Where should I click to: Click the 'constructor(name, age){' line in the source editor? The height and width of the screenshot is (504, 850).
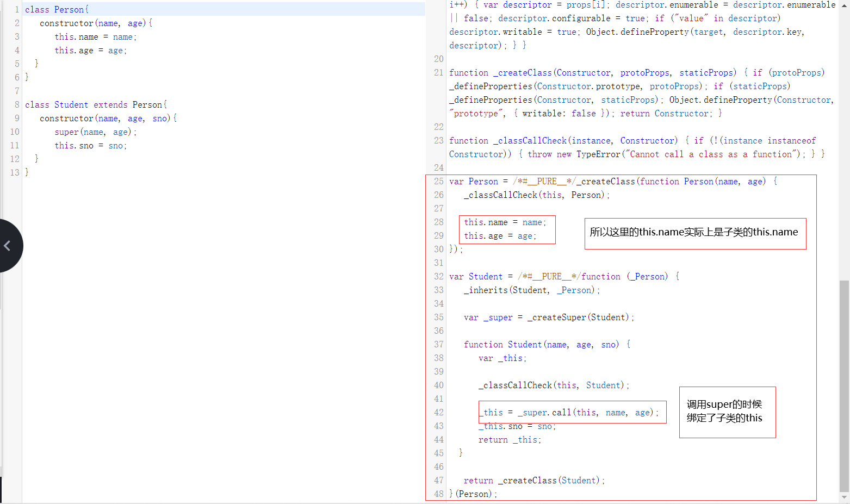coord(96,23)
